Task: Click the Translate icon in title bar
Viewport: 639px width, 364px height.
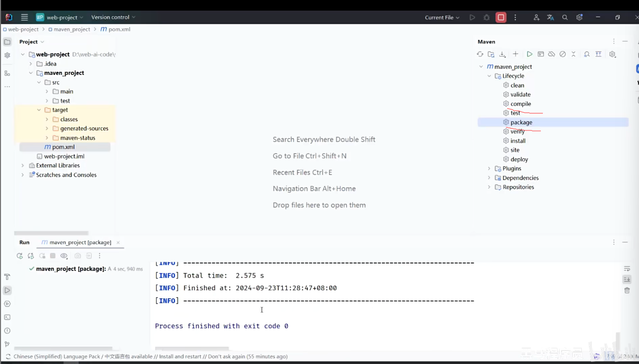Action: pyautogui.click(x=550, y=17)
